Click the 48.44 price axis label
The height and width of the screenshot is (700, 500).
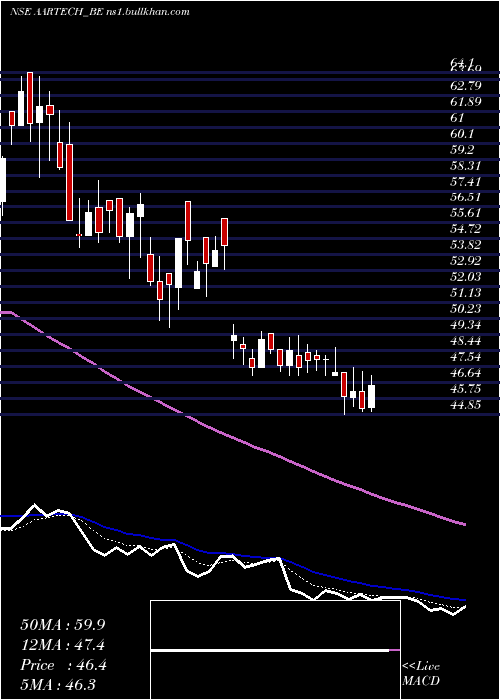(x=466, y=341)
